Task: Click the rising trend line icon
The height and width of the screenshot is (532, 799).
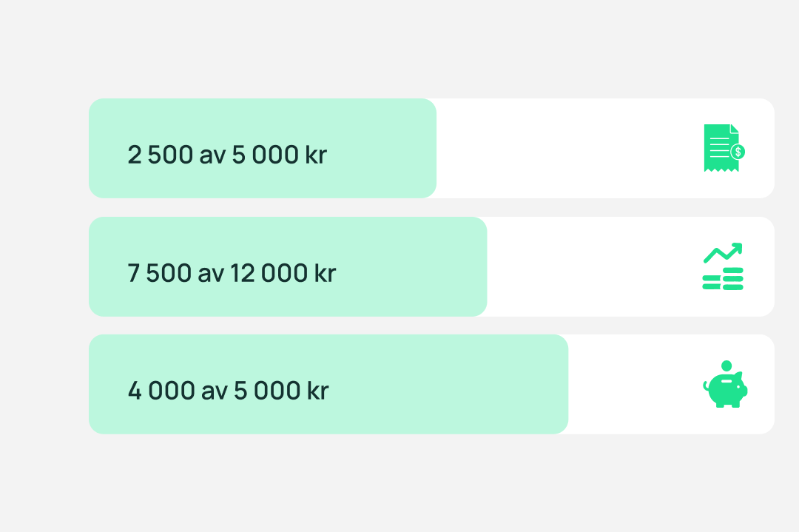Action: coord(722,254)
